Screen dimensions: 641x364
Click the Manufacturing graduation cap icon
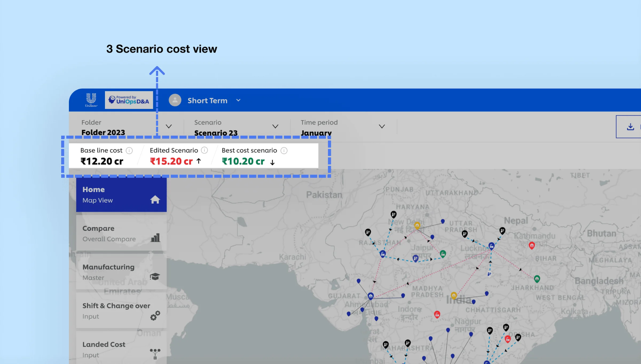(x=155, y=276)
